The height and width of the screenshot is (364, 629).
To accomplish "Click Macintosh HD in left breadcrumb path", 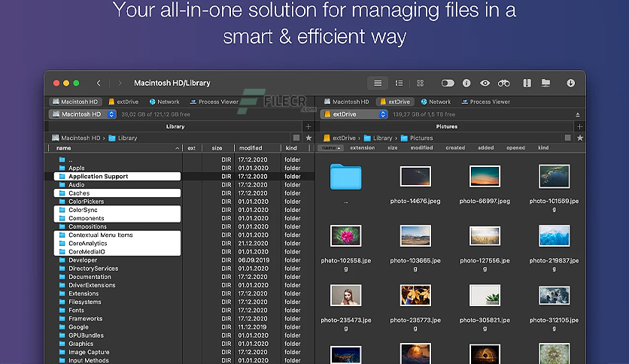I will click(76, 138).
